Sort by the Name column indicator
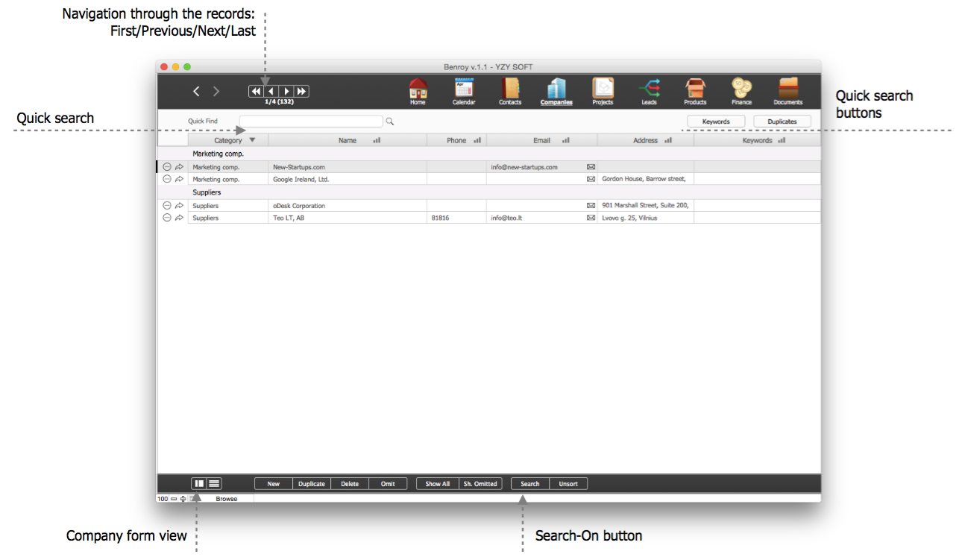 click(377, 140)
